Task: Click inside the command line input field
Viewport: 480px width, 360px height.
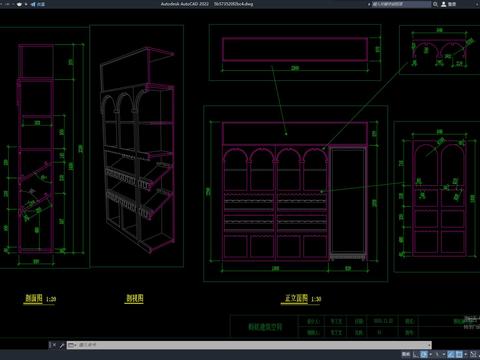Action: coord(253,345)
